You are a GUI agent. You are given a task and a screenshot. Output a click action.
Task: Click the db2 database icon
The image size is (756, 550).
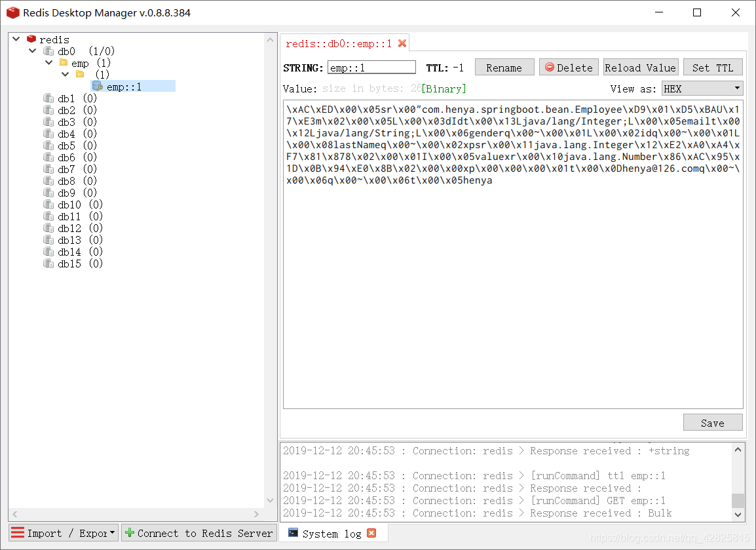[48, 110]
